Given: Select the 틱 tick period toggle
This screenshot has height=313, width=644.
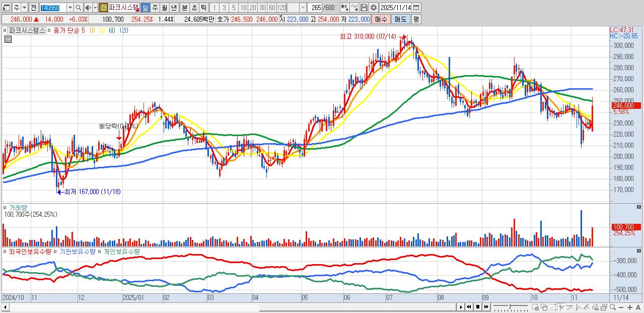Looking at the screenshot, I should (203, 8).
